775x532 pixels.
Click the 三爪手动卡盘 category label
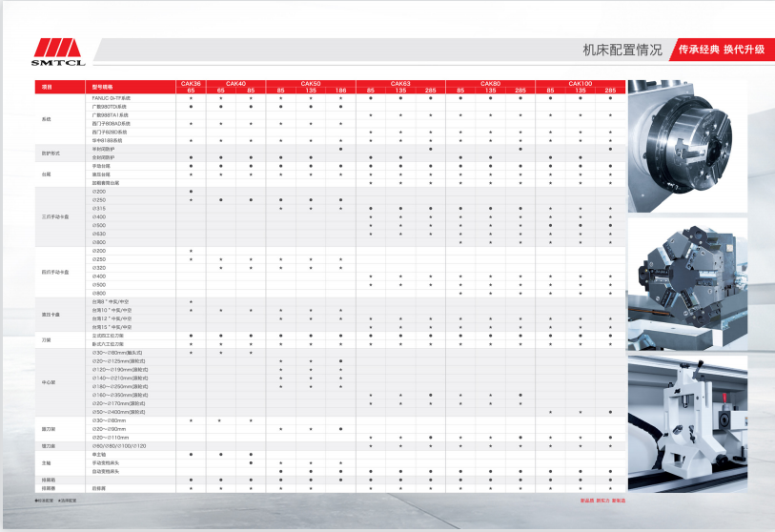pyautogui.click(x=55, y=216)
